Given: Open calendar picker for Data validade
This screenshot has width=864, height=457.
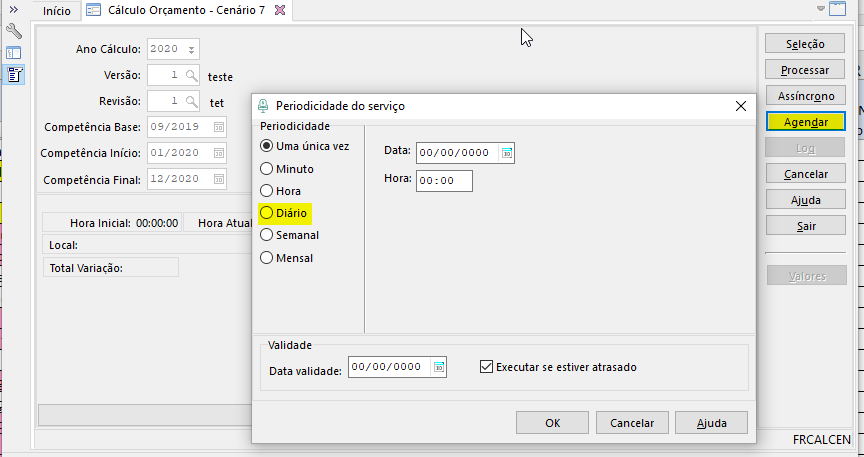Looking at the screenshot, I should 438,367.
